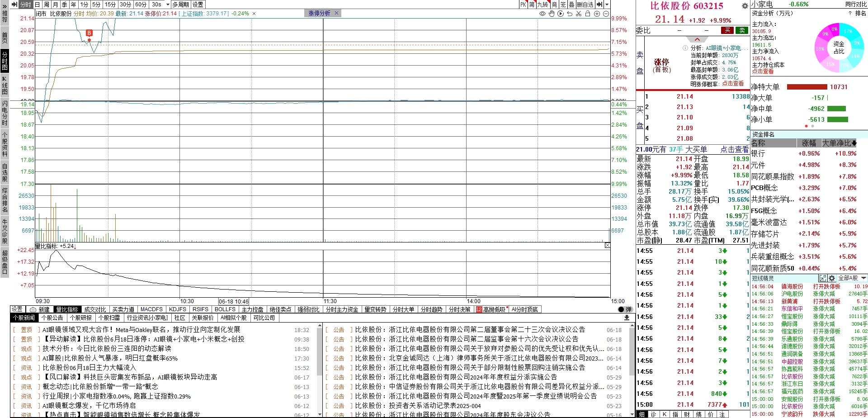
Task: Click the download arrow icon in news panel
Action: 627,318
